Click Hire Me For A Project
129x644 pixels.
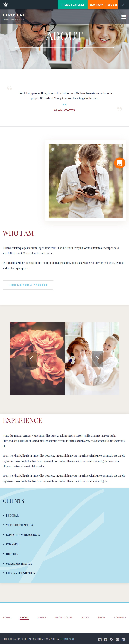tap(28, 285)
